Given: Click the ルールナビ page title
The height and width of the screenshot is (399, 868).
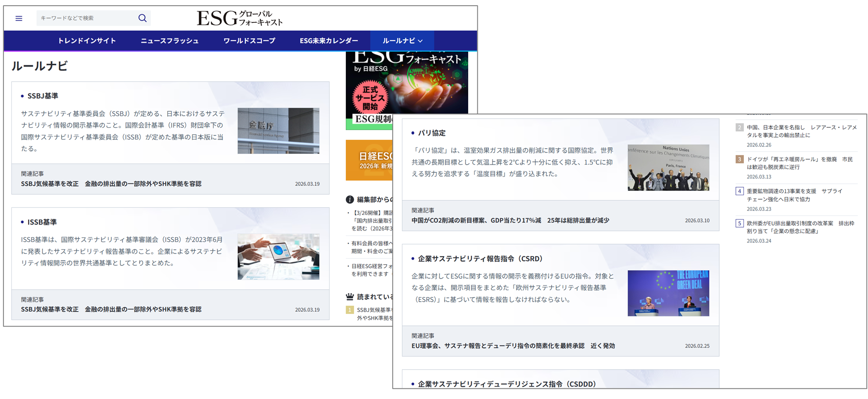Looking at the screenshot, I should coord(39,66).
